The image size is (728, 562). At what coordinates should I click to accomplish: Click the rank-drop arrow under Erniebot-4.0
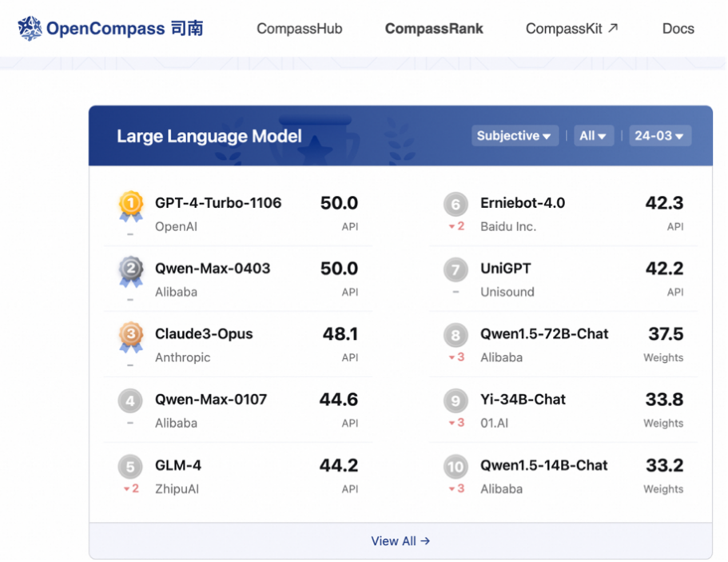point(455,227)
